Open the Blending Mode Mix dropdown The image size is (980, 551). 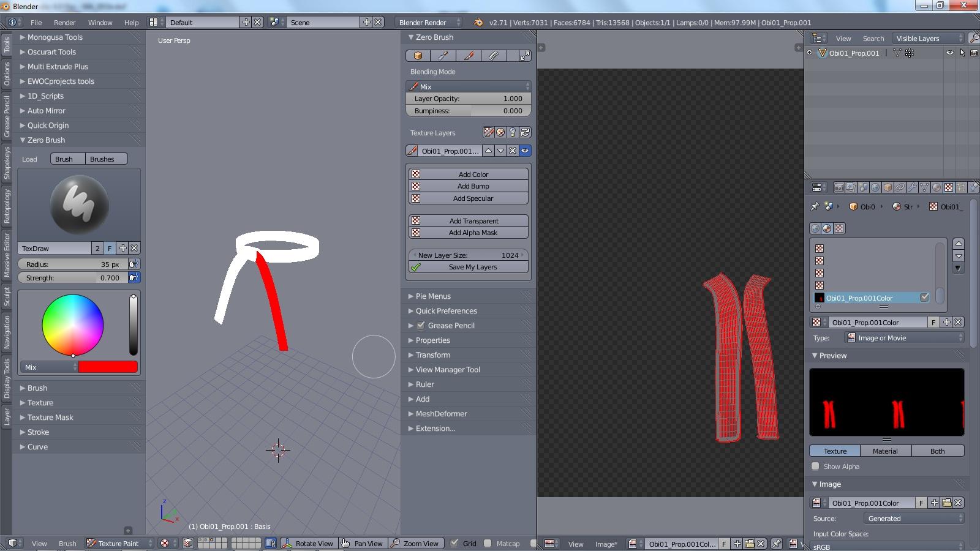[469, 86]
